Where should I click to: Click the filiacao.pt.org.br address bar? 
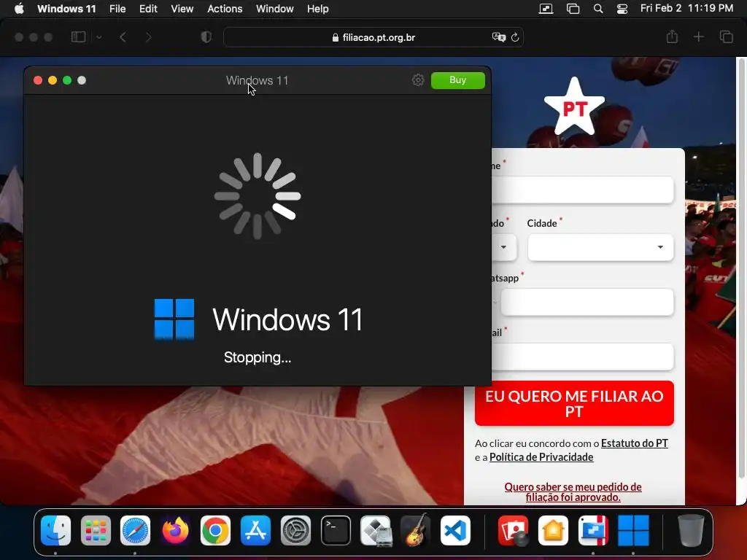click(x=373, y=37)
